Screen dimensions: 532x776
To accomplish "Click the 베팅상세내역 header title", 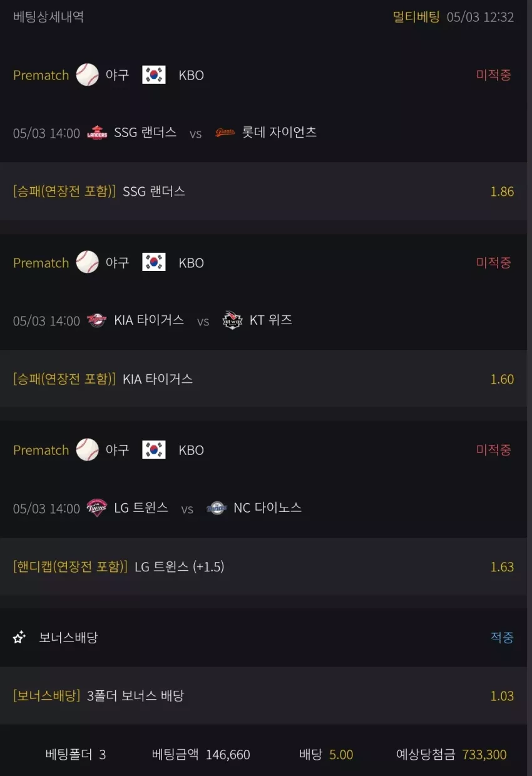I will click(48, 17).
